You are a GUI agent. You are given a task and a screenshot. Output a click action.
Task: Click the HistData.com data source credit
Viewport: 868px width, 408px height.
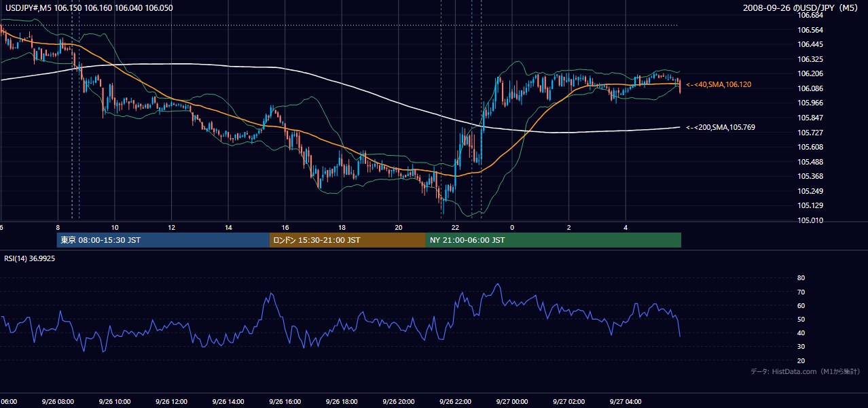click(806, 371)
